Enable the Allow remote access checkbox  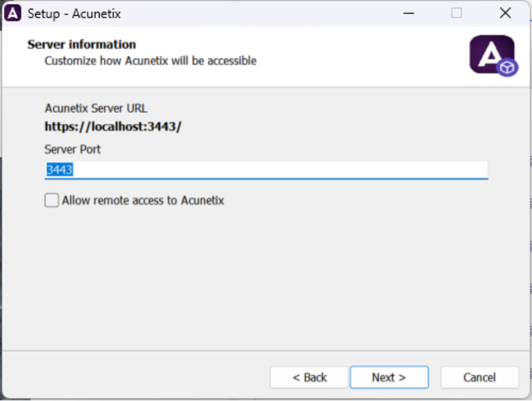point(52,200)
